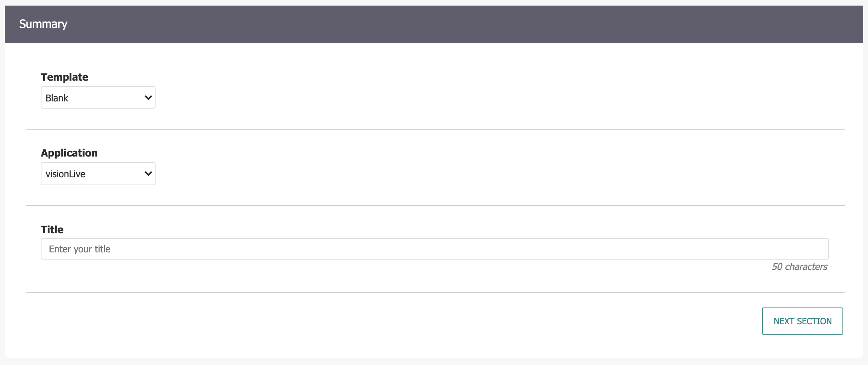Focus the Title input field

434,249
